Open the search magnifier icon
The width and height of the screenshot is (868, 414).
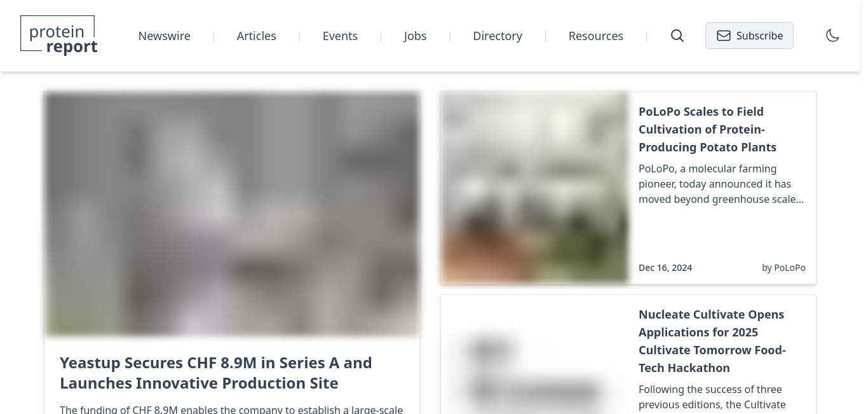[677, 36]
